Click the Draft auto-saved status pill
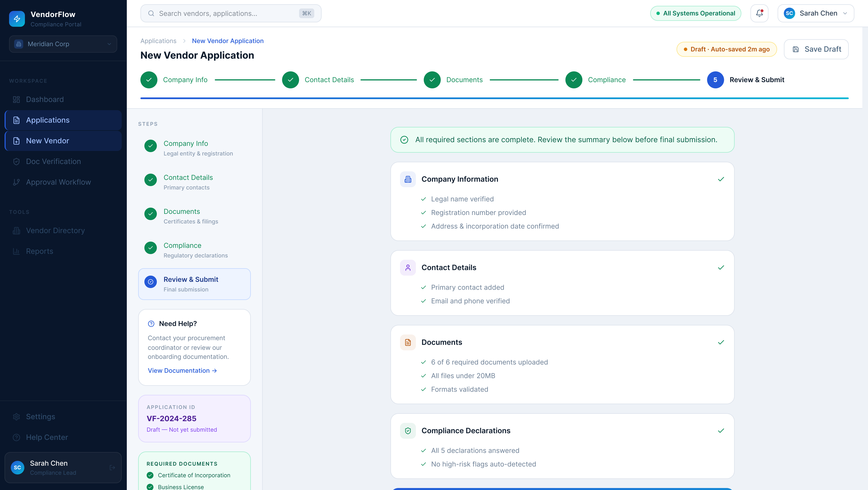This screenshot has height=490, width=868. tap(726, 49)
